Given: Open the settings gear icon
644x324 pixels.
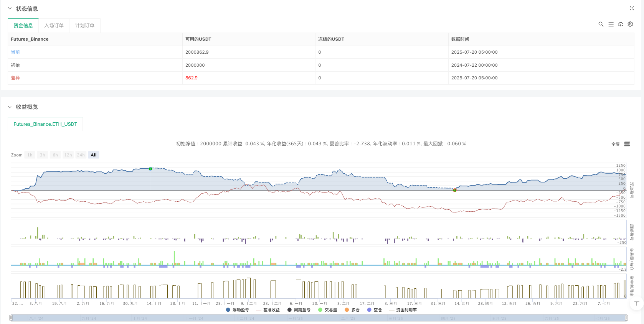Looking at the screenshot, I should coord(630,24).
